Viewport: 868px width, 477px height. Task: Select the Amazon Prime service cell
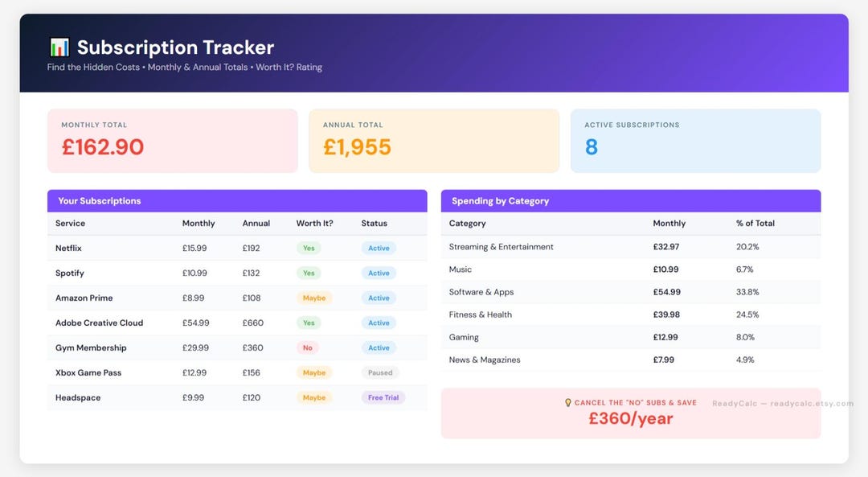click(84, 298)
